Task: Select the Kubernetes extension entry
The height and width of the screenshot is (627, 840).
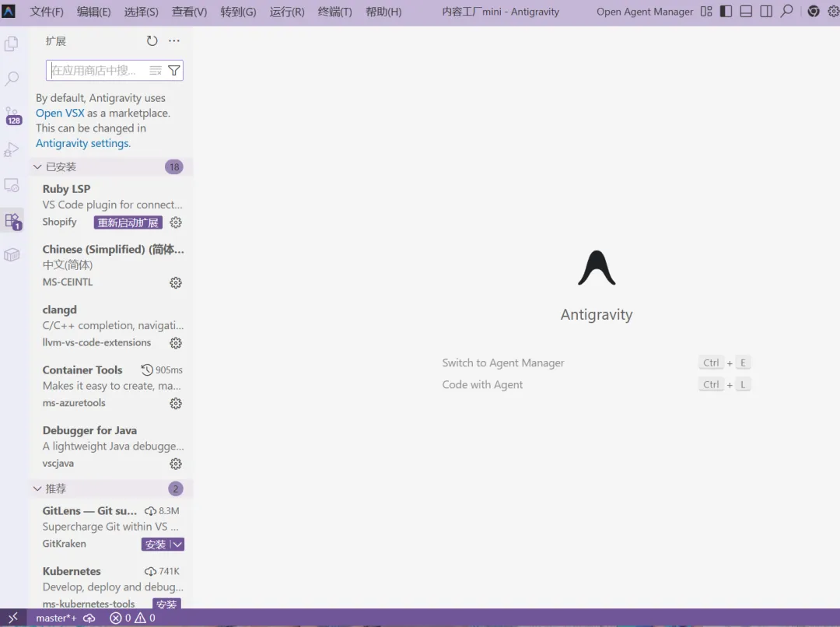Action: tap(111, 585)
